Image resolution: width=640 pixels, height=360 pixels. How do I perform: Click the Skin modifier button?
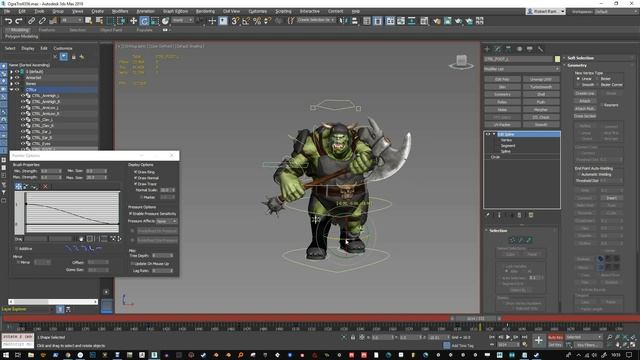point(502,87)
